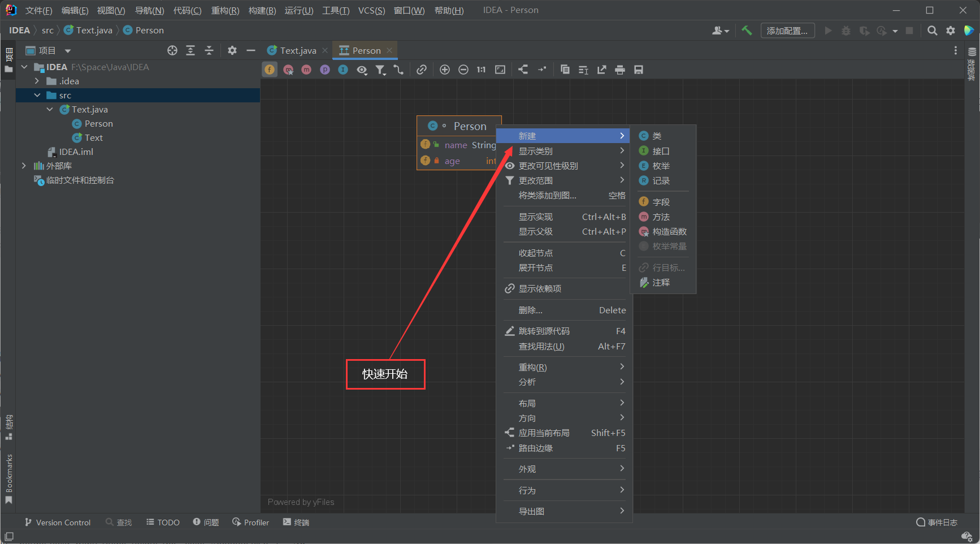The image size is (980, 544).
Task: Collapse the Text.java node
Action: pos(50,109)
